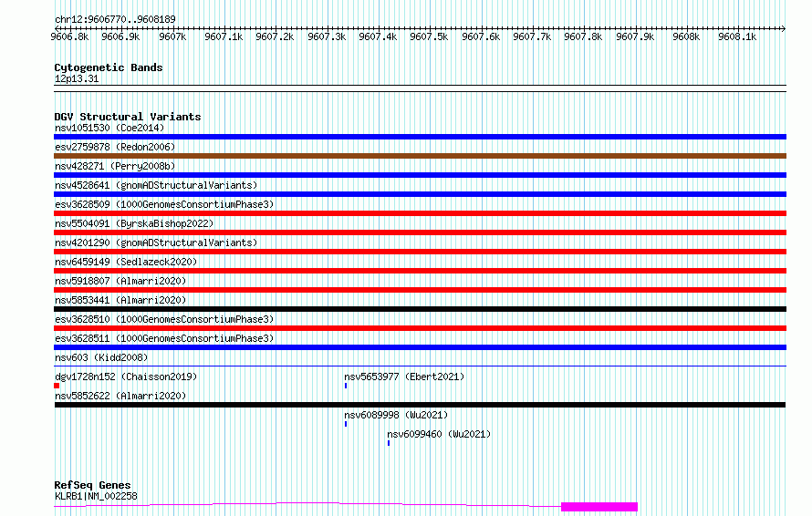Click the 9607k ruler tick label
Image resolution: width=812 pixels, height=516 pixels.
pos(172,36)
